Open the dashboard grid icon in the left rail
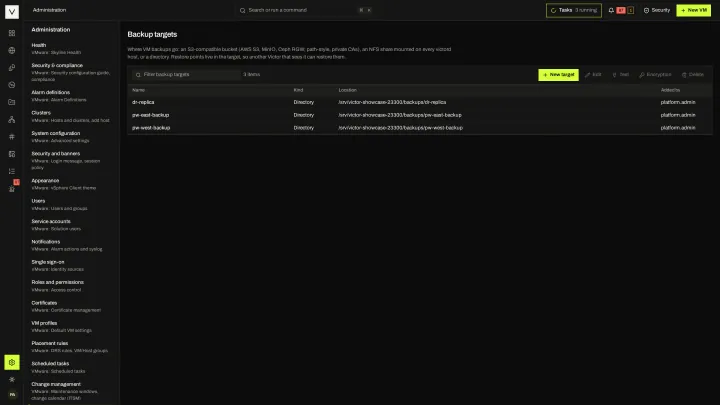The image size is (720, 405). tap(12, 33)
